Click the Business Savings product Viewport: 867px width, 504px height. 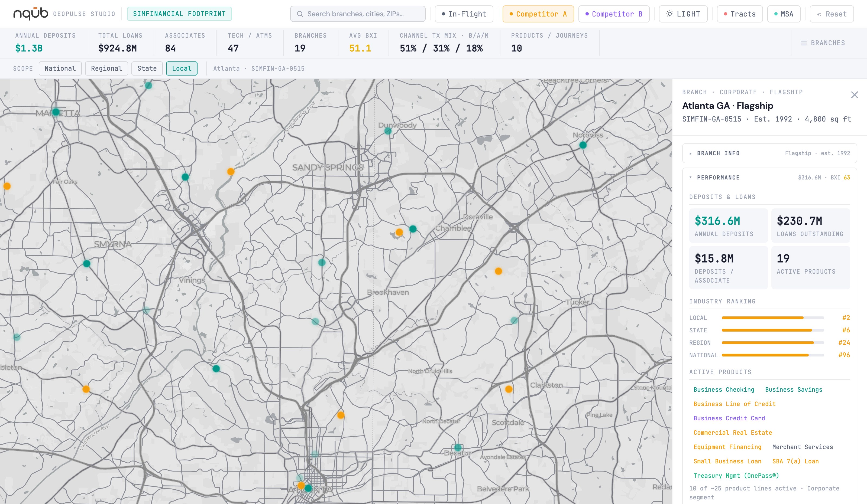click(x=793, y=390)
